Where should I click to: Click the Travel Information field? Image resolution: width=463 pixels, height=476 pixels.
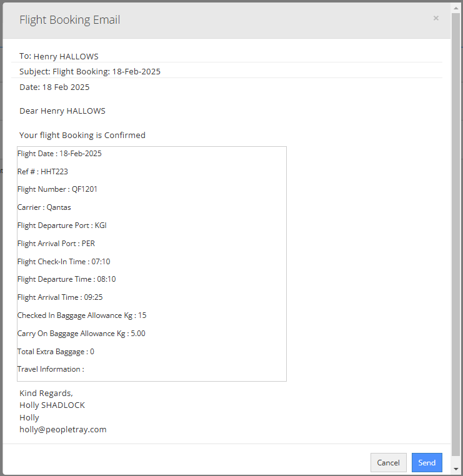(51, 369)
